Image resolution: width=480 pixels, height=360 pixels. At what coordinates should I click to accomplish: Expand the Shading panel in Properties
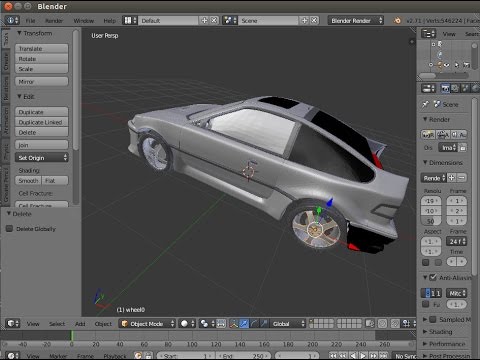point(425,332)
